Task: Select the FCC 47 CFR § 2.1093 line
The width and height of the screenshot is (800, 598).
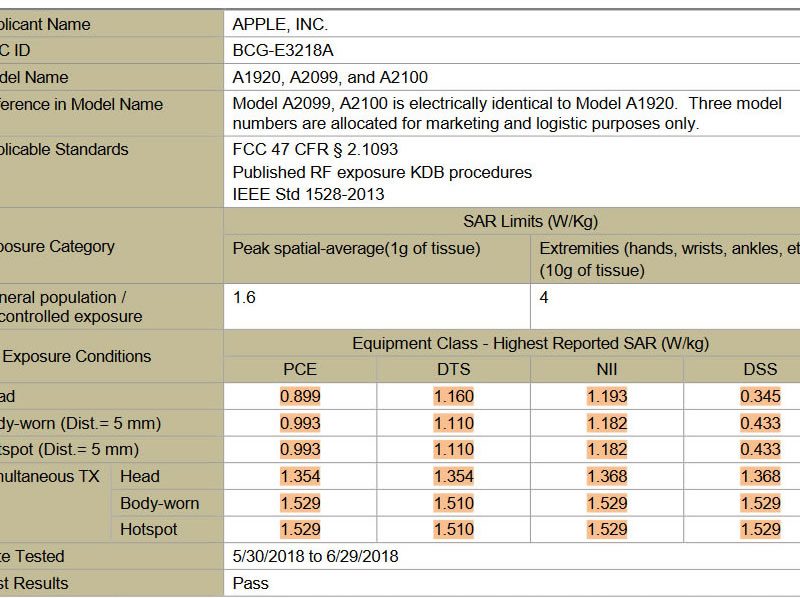Action: click(314, 150)
